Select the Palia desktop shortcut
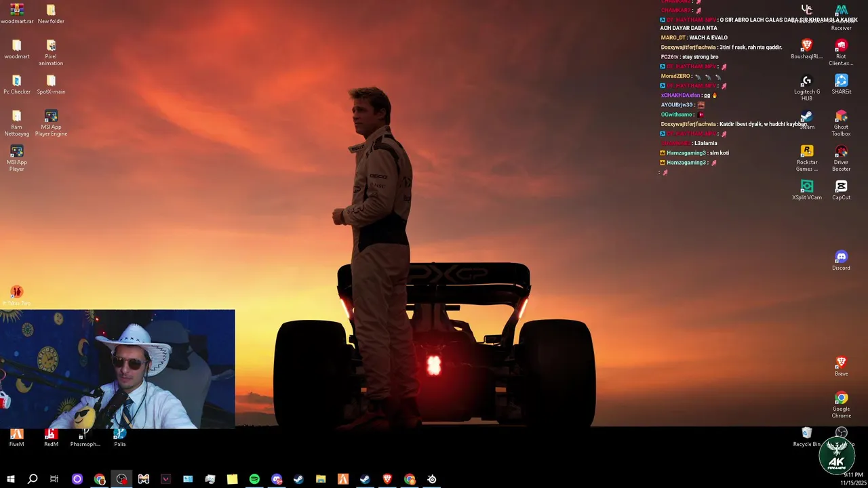 point(119,437)
